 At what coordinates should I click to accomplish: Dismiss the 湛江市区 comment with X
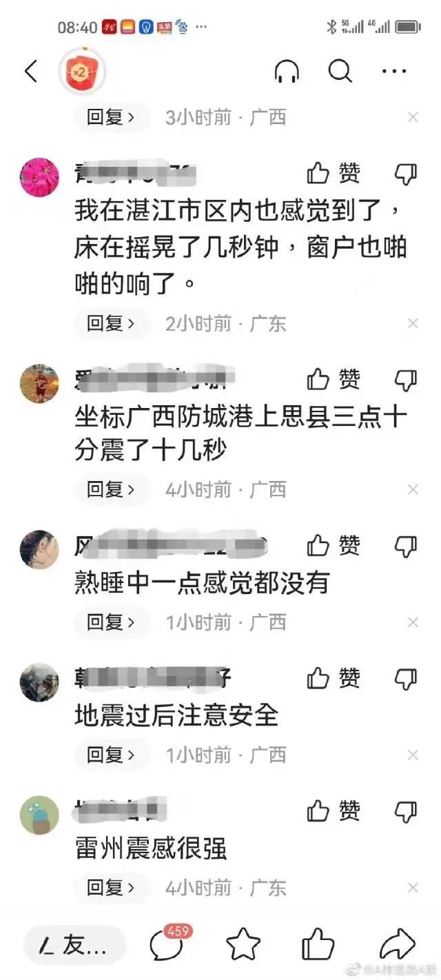tap(413, 323)
